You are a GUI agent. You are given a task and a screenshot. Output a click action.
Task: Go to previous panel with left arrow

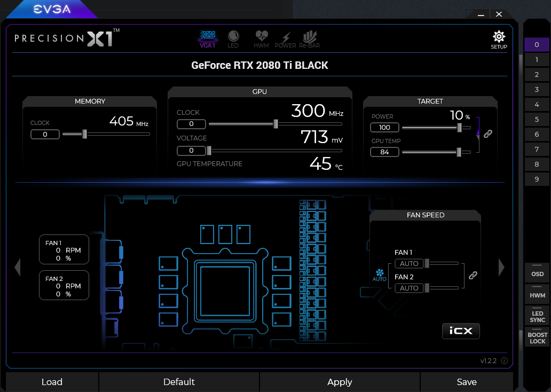coord(18,268)
